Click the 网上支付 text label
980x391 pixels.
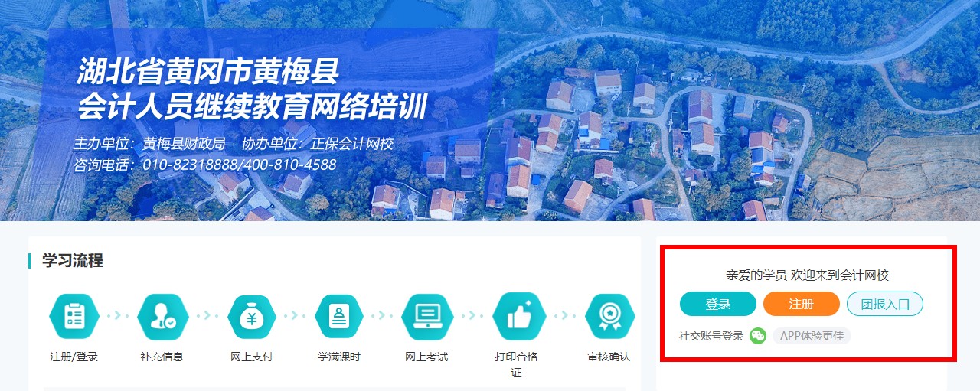click(252, 357)
